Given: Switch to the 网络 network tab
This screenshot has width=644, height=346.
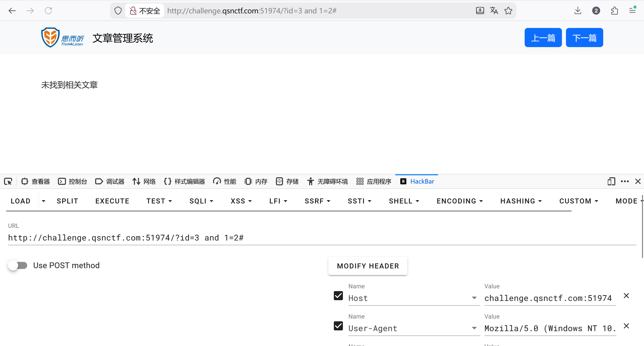Looking at the screenshot, I should click(144, 181).
